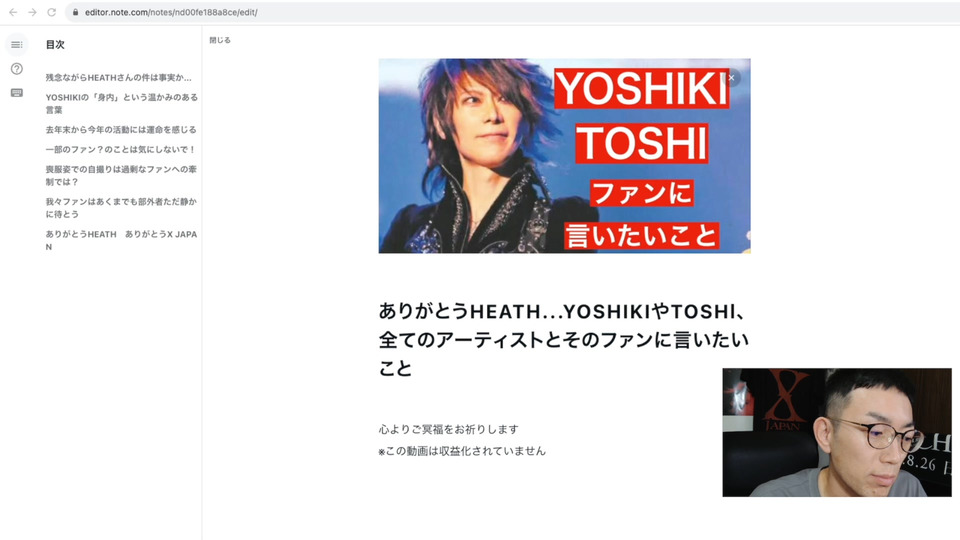The width and height of the screenshot is (960, 540).
Task: Go to section 喪服姿での自撮りは過剰なファンへの牽制では？
Action: (121, 175)
